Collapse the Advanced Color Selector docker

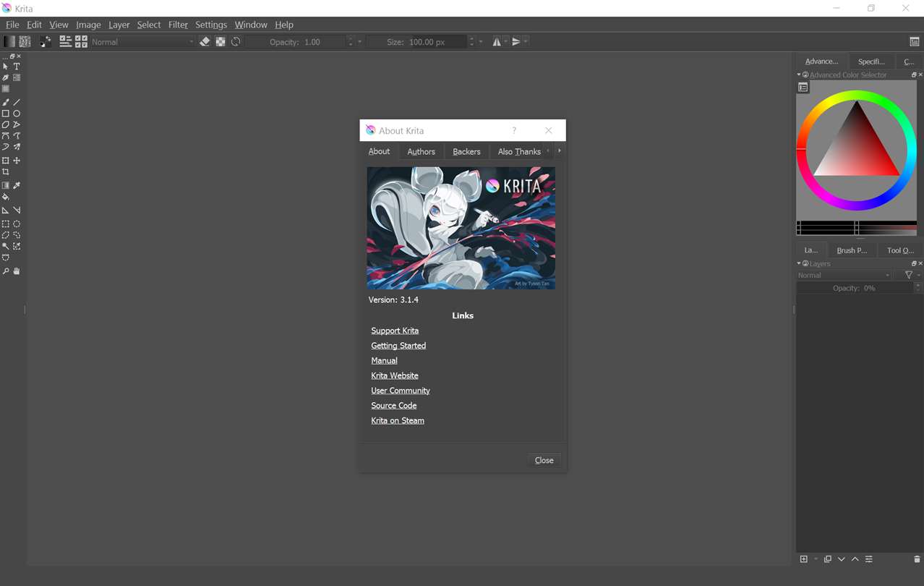click(x=799, y=75)
